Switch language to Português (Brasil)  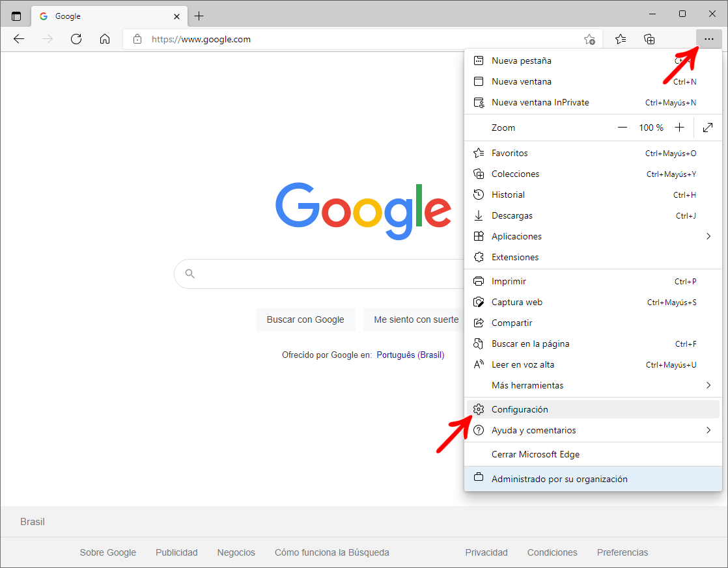click(x=410, y=355)
